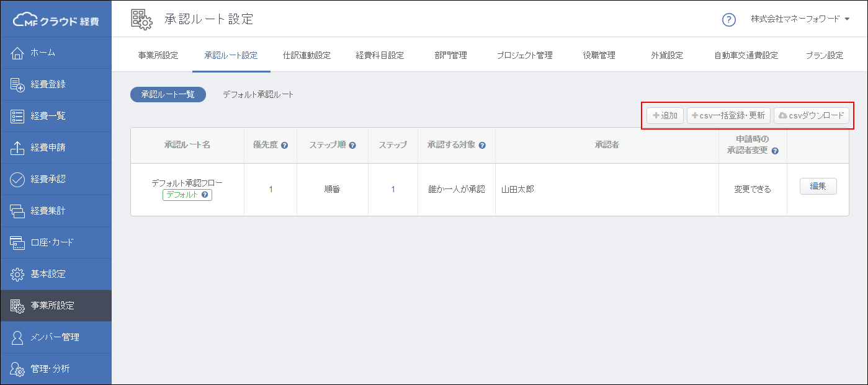Click the help icon beside ステップ順
The width and height of the screenshot is (868, 385).
(x=352, y=145)
